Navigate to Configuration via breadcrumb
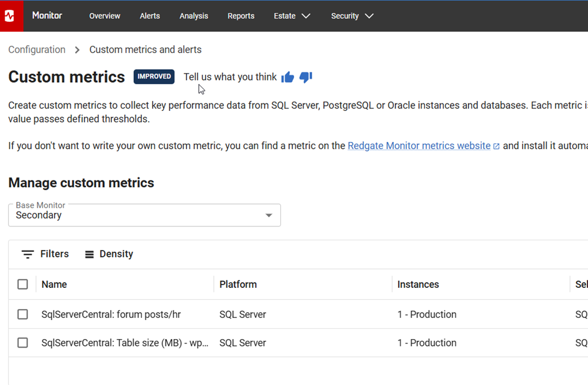 click(x=37, y=50)
